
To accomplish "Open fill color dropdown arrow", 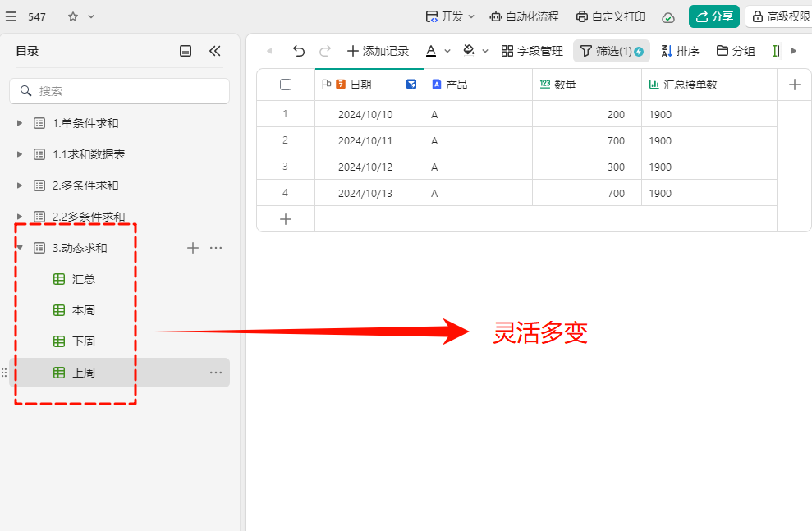I will (485, 51).
